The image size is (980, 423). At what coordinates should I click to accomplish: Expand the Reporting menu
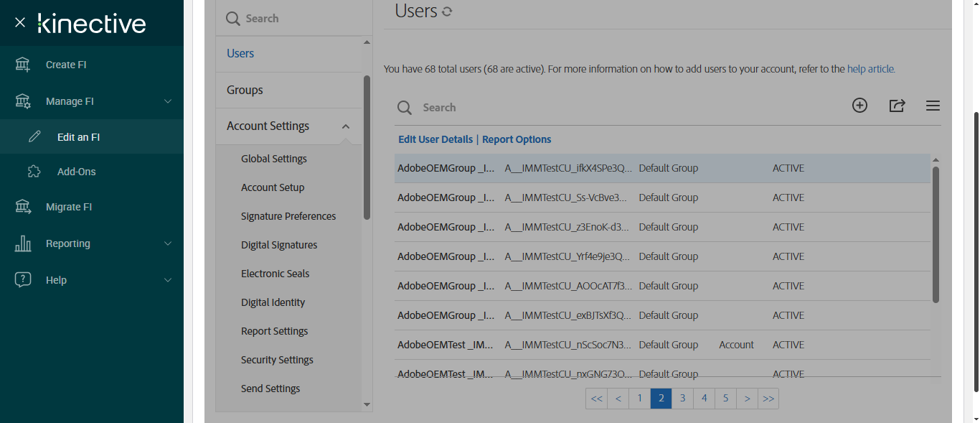pyautogui.click(x=168, y=243)
